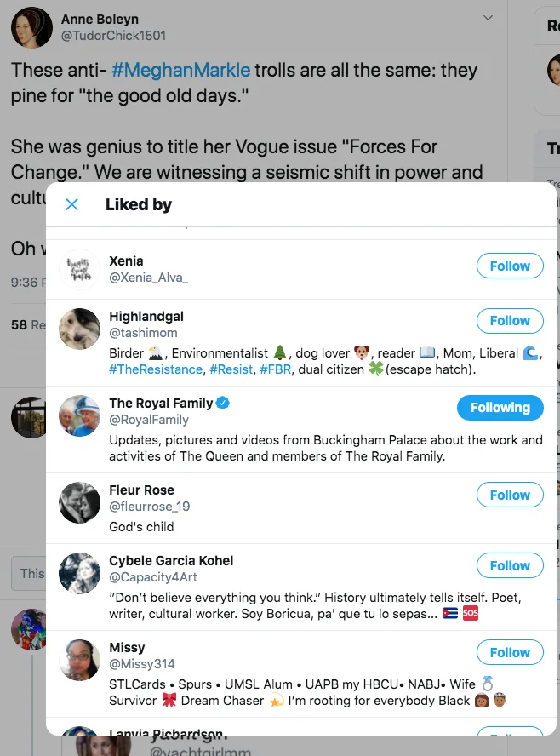Viewport: 560px width, 756px height.
Task: Click the Royal Family verified badge
Action: click(x=223, y=403)
